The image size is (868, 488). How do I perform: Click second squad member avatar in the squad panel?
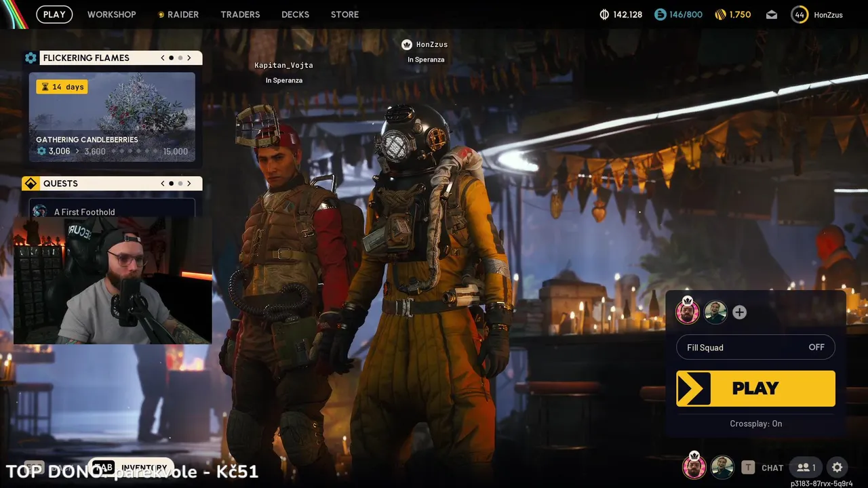point(715,312)
